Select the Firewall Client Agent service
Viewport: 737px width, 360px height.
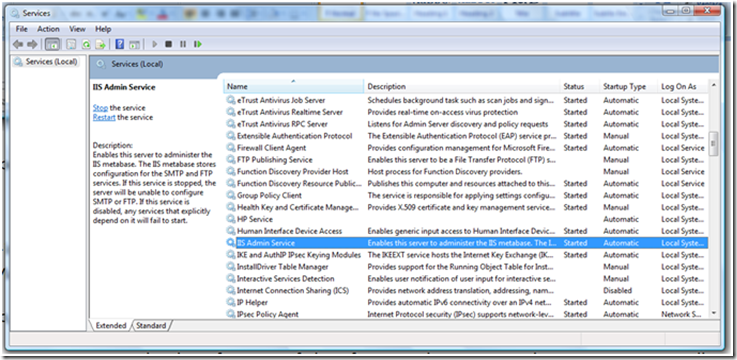pos(466,148)
